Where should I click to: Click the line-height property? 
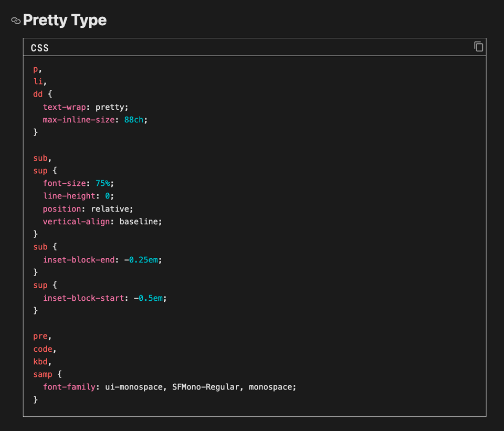point(69,196)
